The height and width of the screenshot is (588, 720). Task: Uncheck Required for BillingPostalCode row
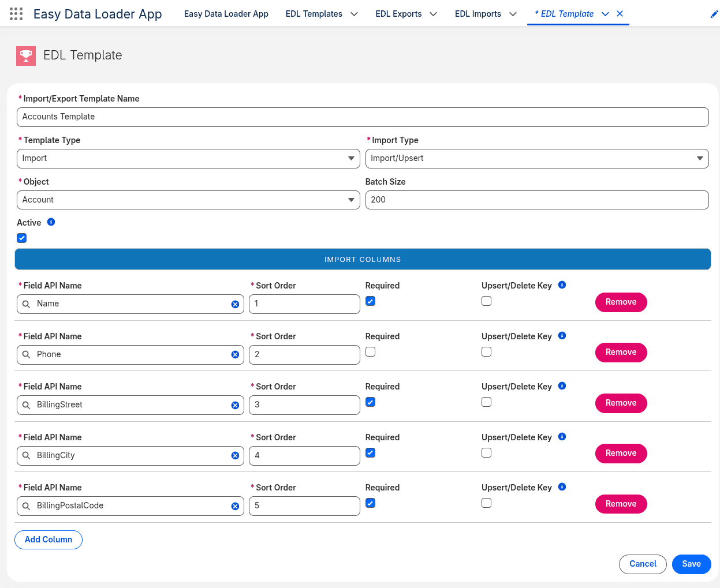371,503
